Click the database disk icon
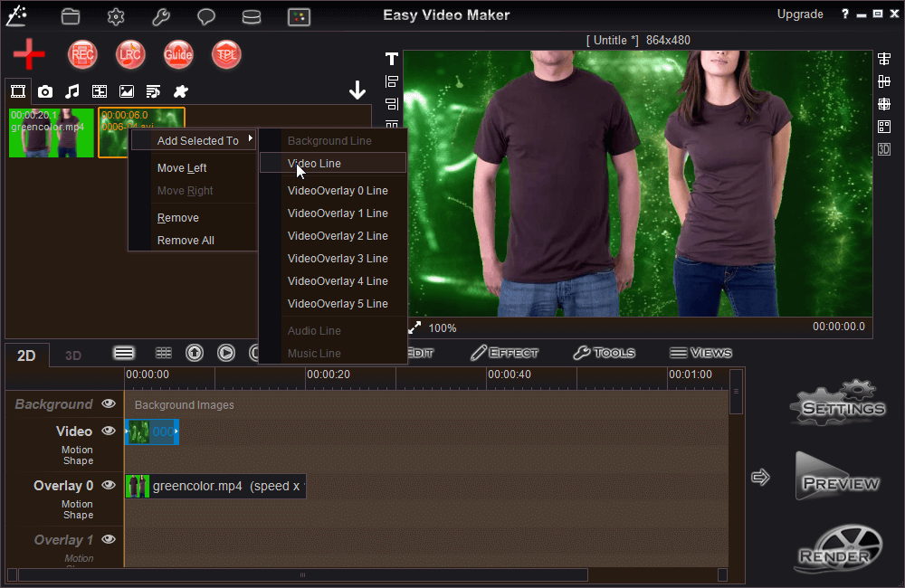The image size is (905, 588). click(252, 16)
